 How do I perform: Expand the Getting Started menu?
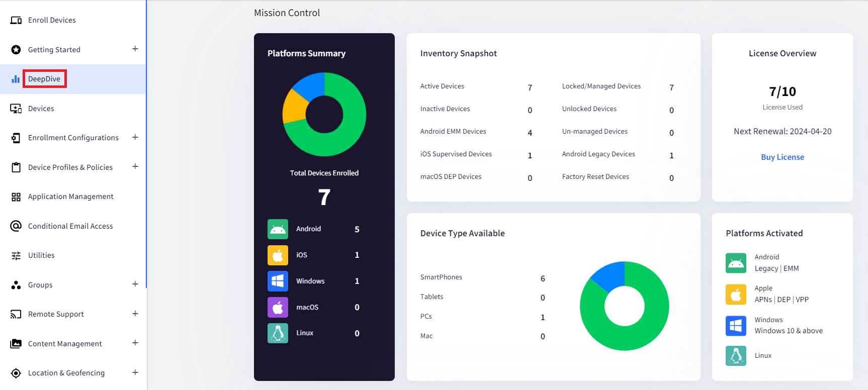coord(135,49)
